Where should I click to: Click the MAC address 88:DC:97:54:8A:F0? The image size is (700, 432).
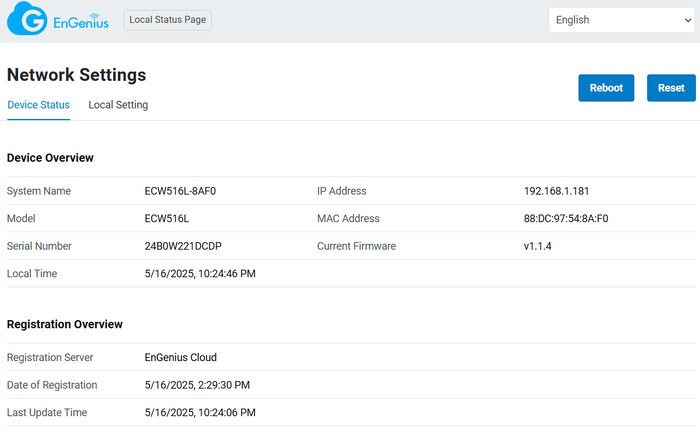(x=566, y=219)
